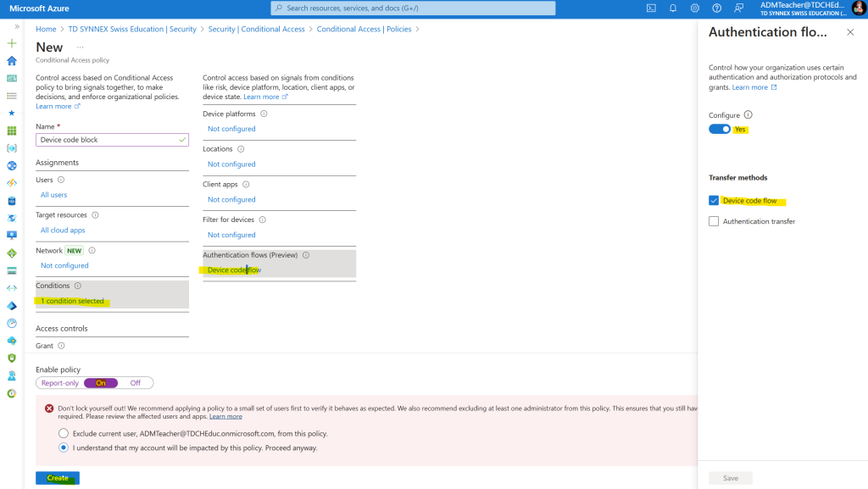
Task: Open the New policy ellipsis menu
Action: (x=81, y=47)
